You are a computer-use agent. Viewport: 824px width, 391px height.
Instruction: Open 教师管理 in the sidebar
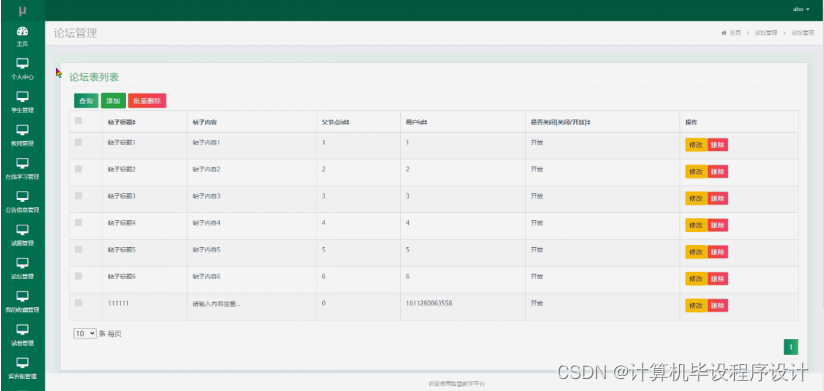[22, 136]
